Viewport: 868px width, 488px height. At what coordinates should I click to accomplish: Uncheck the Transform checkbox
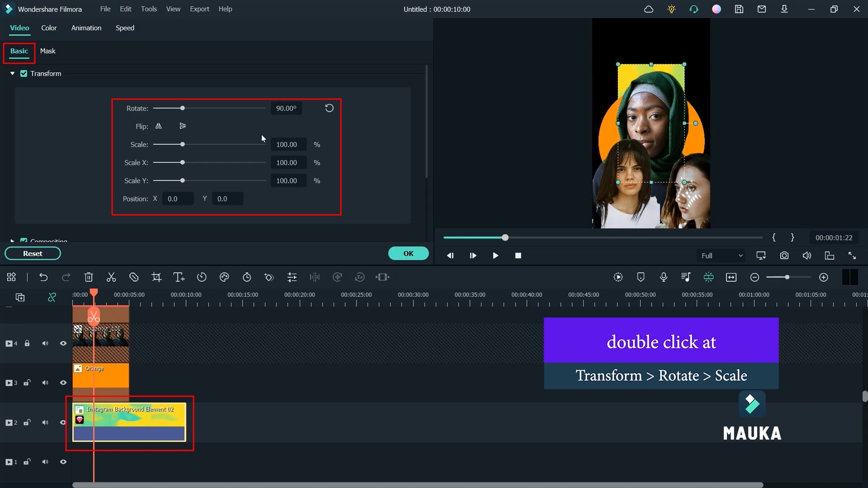pyautogui.click(x=24, y=73)
